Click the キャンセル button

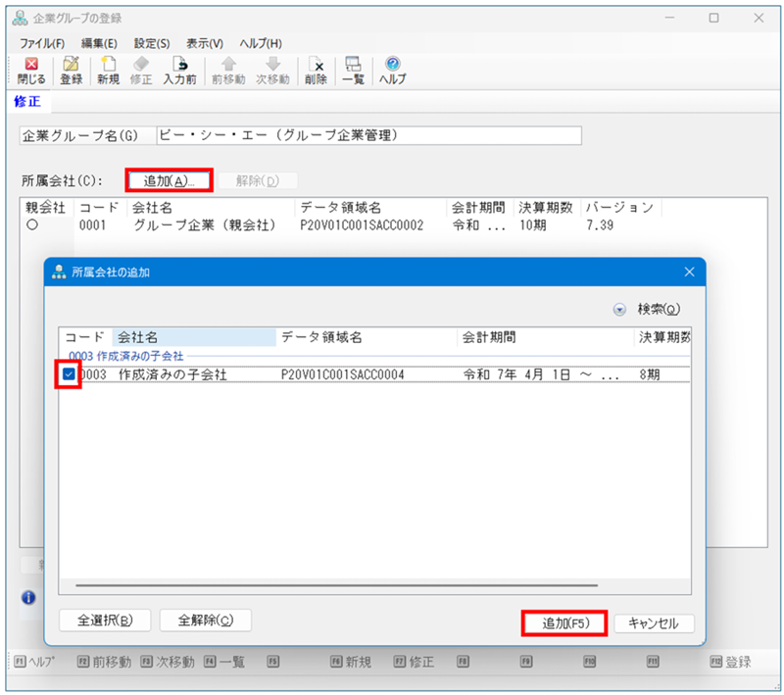(x=654, y=623)
